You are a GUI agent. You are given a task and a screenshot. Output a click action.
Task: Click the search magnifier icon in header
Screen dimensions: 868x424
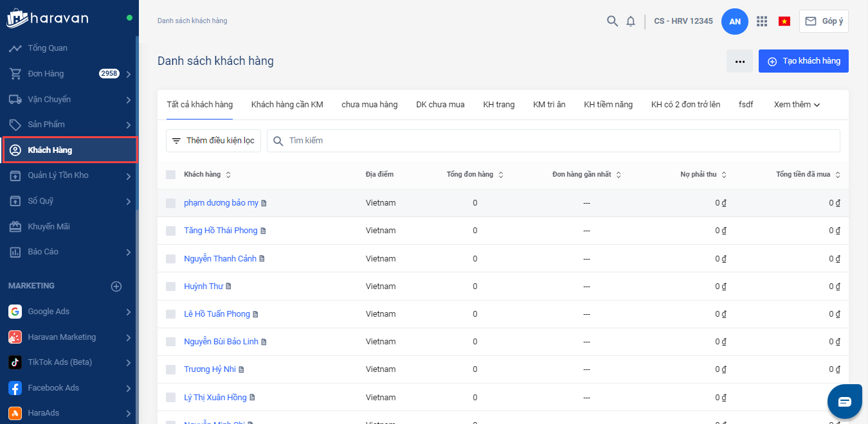tap(612, 21)
